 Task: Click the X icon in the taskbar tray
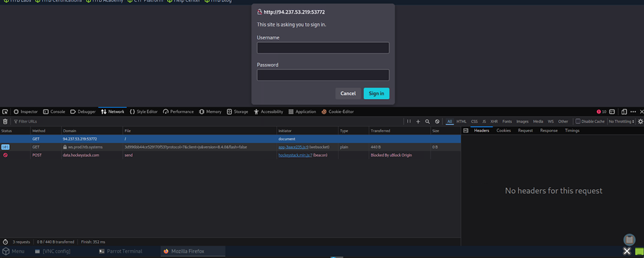tap(627, 251)
